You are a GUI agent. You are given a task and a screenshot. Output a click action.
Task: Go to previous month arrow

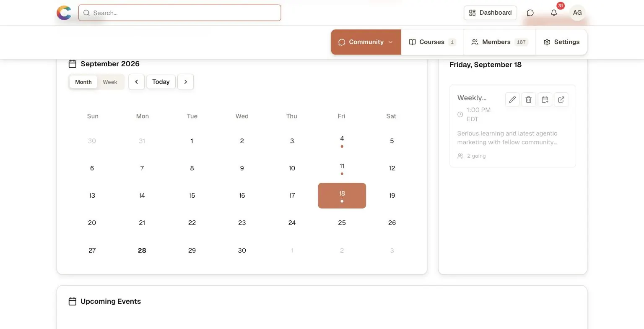[x=136, y=82]
